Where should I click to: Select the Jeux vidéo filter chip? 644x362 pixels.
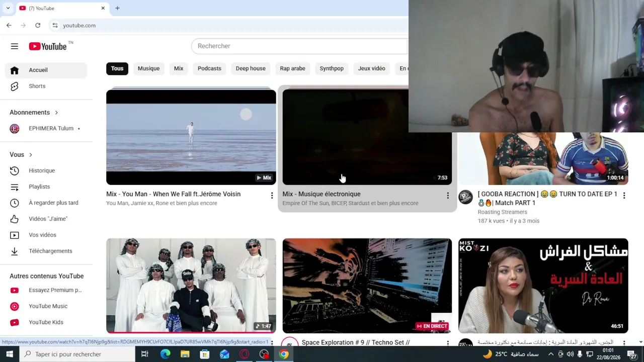(372, 68)
